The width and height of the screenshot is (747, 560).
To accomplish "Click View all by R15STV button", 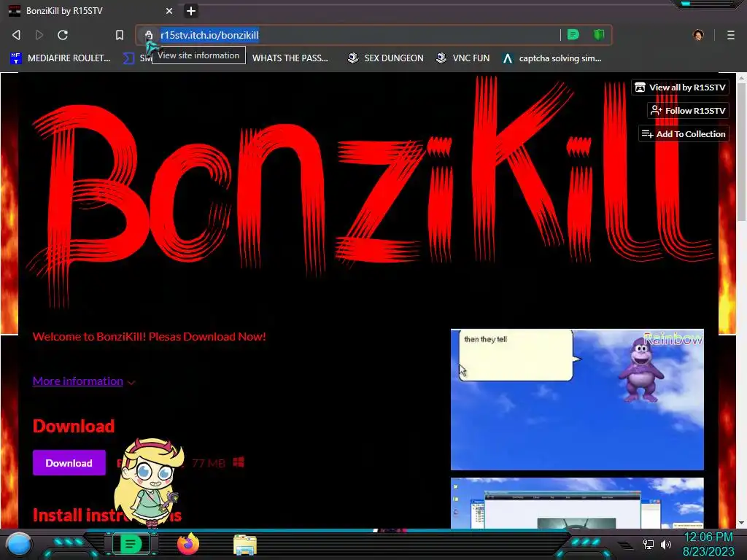I will (681, 87).
